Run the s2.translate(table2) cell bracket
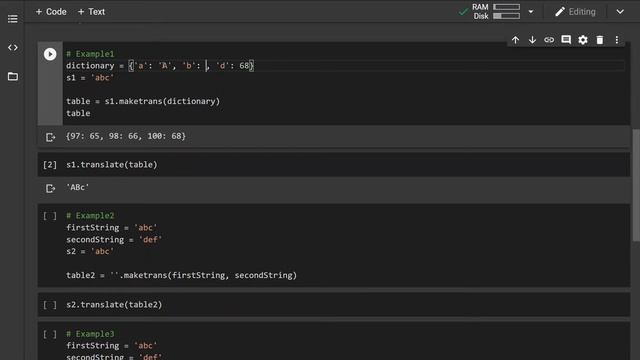This screenshot has height=360, width=640. coord(50,304)
